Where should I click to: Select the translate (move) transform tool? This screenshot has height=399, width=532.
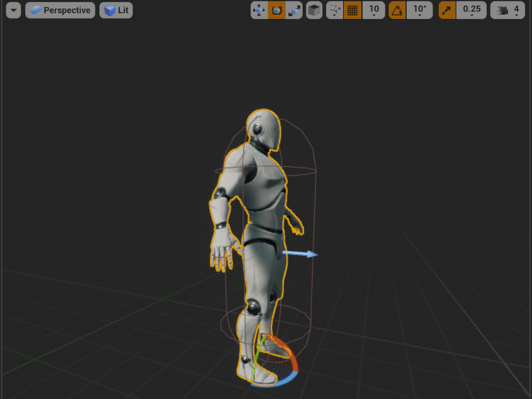(x=259, y=10)
